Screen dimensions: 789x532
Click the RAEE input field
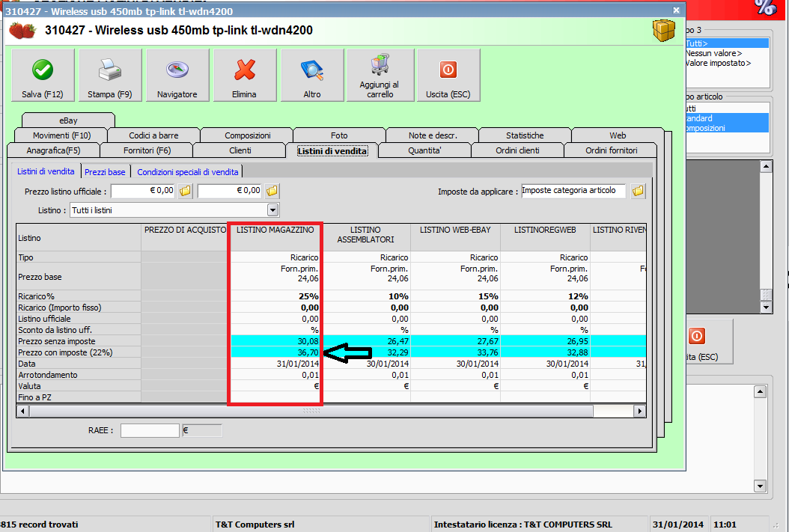[x=150, y=430]
